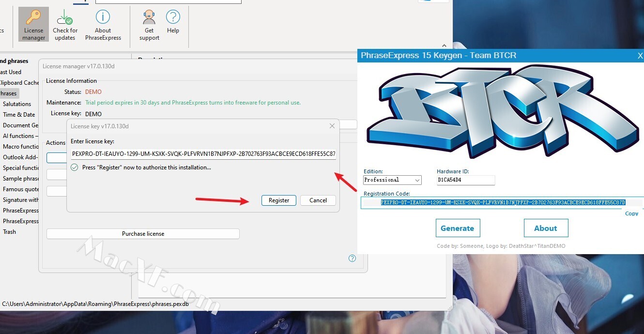Open the Macro functions folder
The image size is (644, 334).
[21, 146]
